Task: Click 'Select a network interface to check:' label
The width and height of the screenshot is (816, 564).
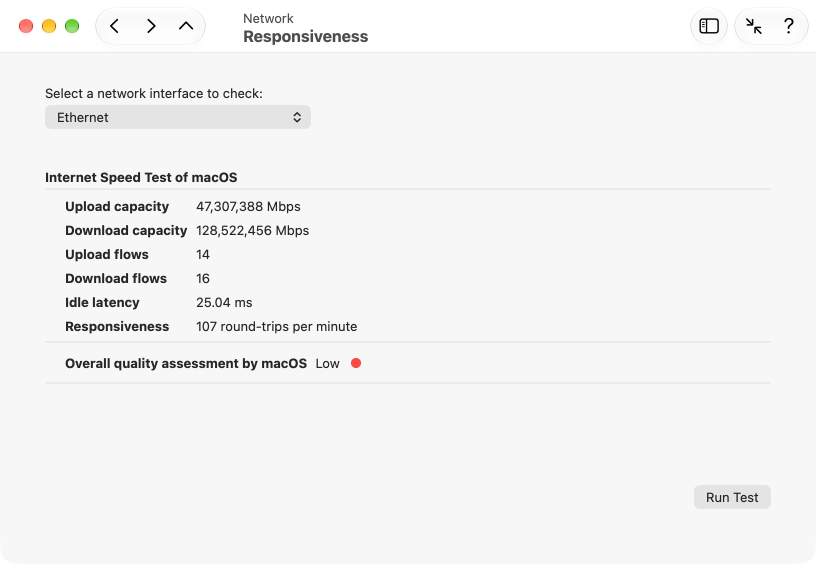Action: click(x=154, y=94)
